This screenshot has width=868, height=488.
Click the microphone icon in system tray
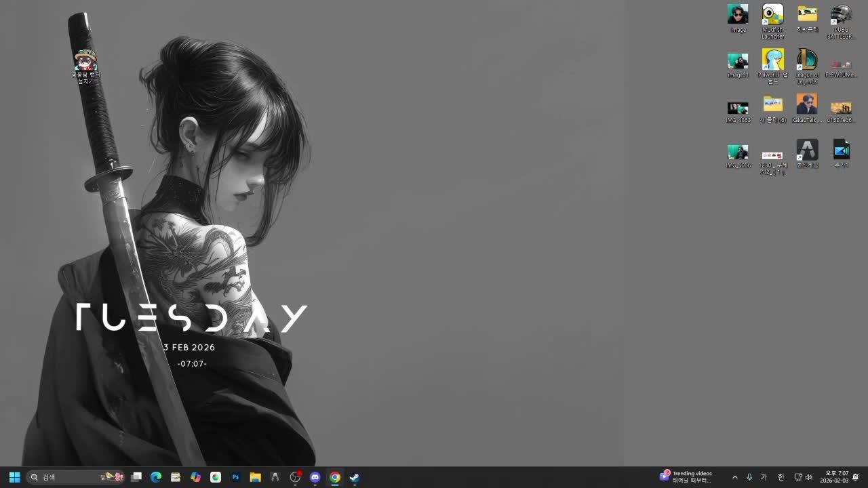click(x=749, y=477)
